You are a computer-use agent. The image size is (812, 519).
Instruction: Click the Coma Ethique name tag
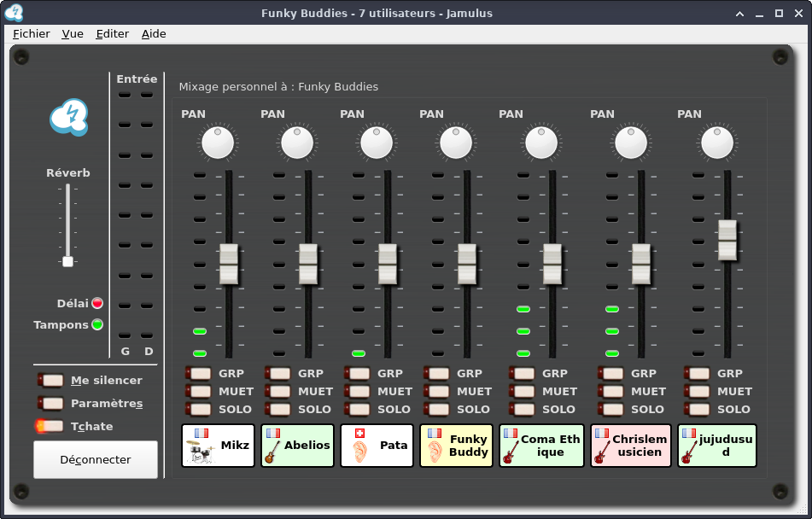541,446
